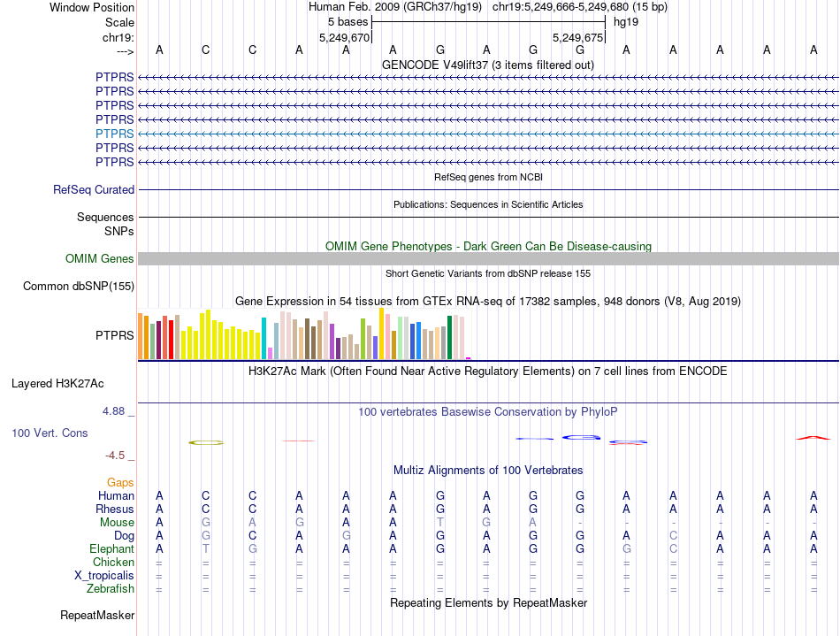
Task: Click the '5 bases' scale bar text
Action: (348, 22)
